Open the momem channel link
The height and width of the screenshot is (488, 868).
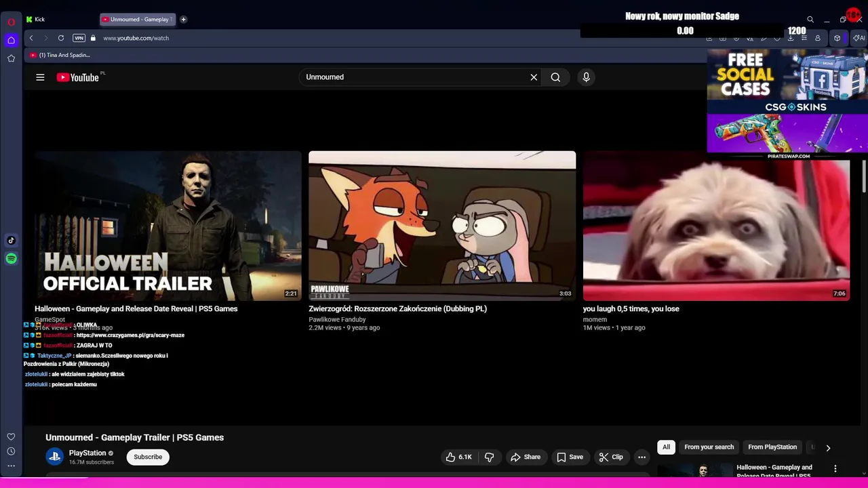(x=595, y=319)
